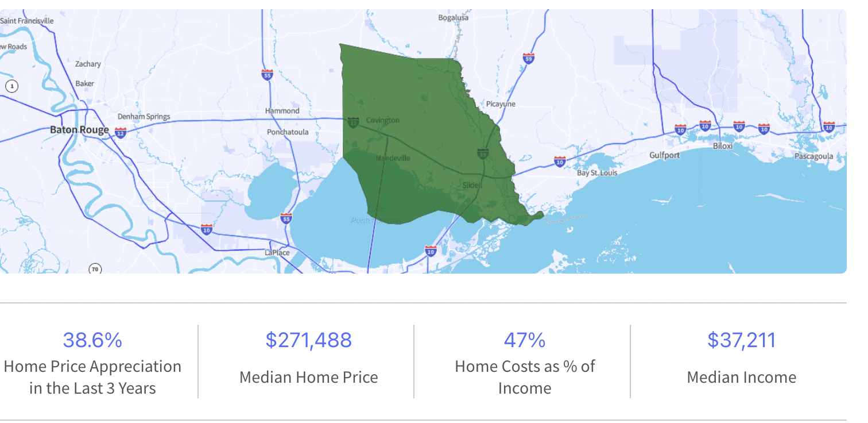Click the Route 70 circle marker
The height and width of the screenshot is (423, 868).
pos(95,268)
